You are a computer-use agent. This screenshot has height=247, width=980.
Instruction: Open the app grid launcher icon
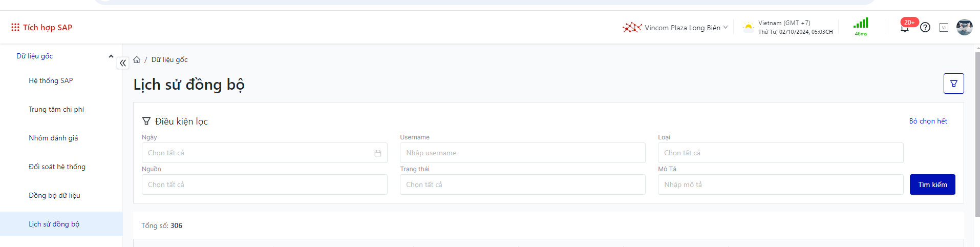pos(15,27)
